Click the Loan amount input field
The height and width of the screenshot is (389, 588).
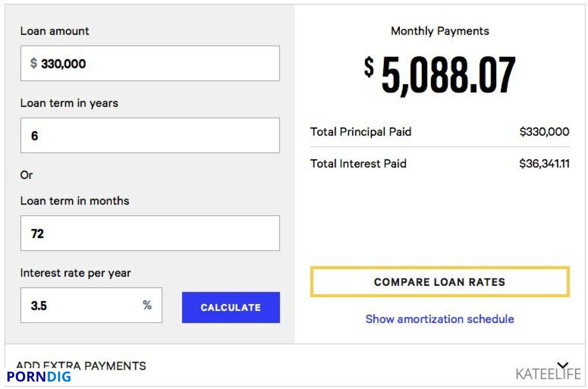150,63
